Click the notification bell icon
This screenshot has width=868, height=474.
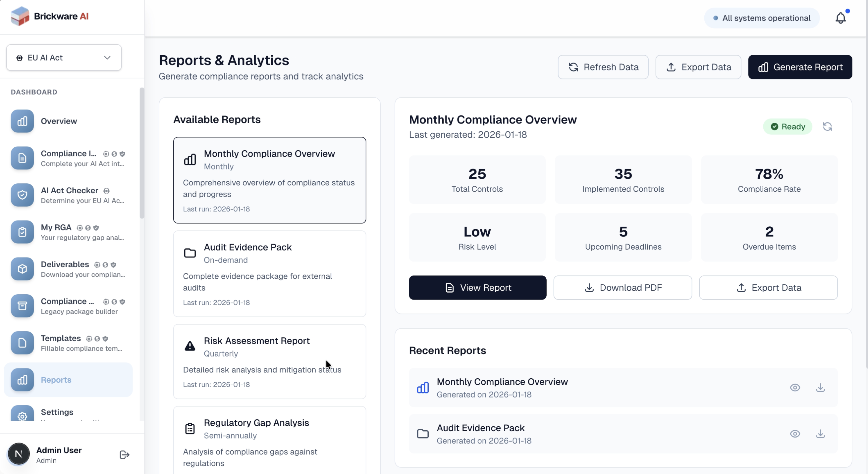pos(841,18)
